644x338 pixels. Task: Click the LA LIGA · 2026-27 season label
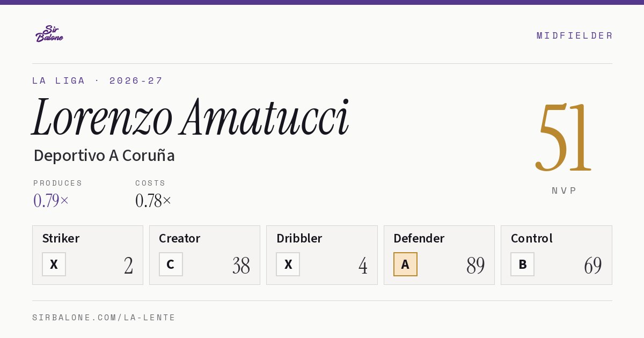(97, 81)
